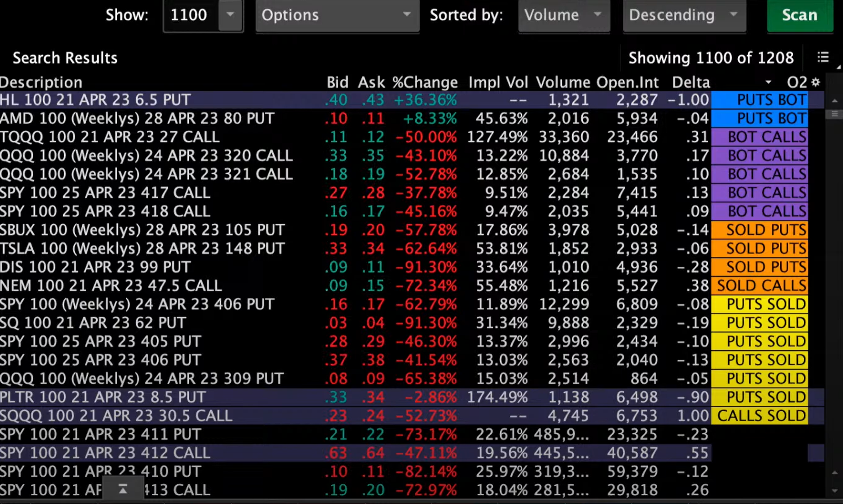Viewport: 843px width, 504px height.
Task: Sort by the Ask column header
Action: pyautogui.click(x=371, y=82)
